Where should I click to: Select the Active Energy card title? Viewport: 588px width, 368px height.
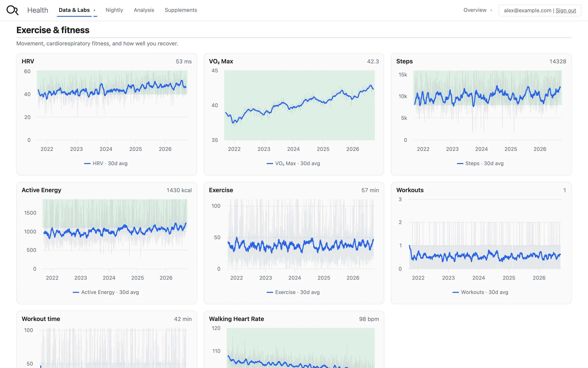42,190
